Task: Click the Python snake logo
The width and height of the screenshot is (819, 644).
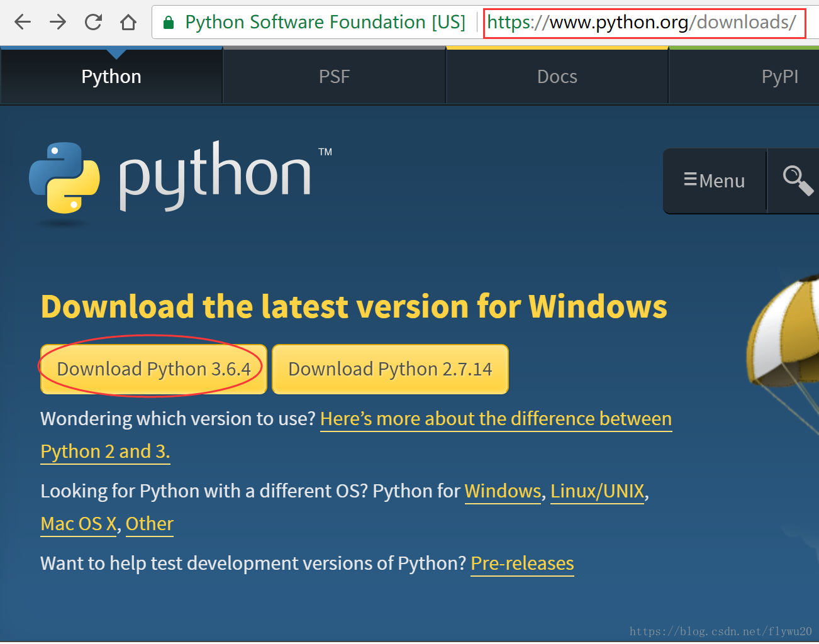Action: point(64,178)
